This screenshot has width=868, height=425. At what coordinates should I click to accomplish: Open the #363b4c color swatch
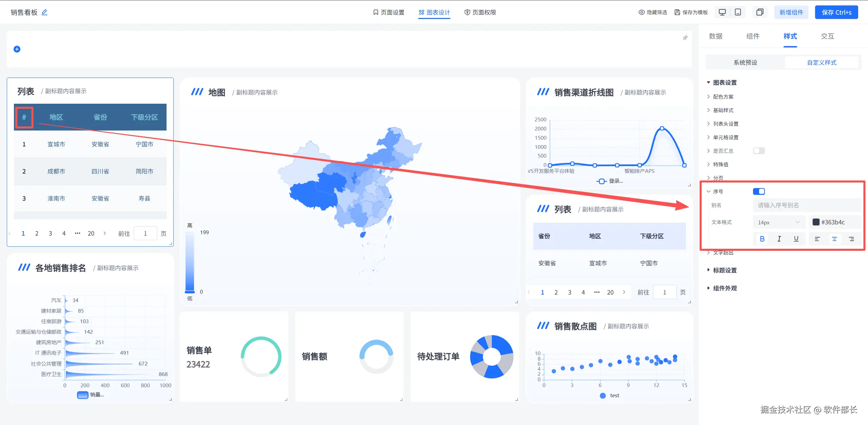point(816,222)
